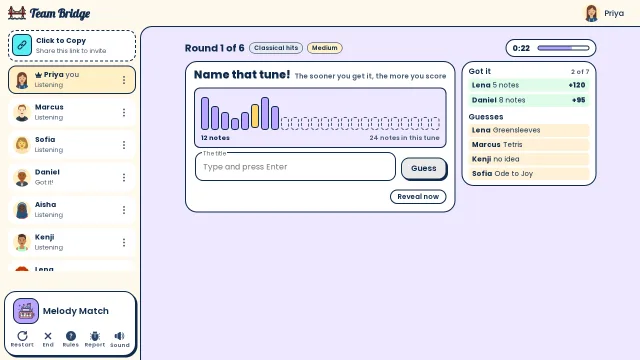
Task: Restart the game
Action: click(22, 339)
